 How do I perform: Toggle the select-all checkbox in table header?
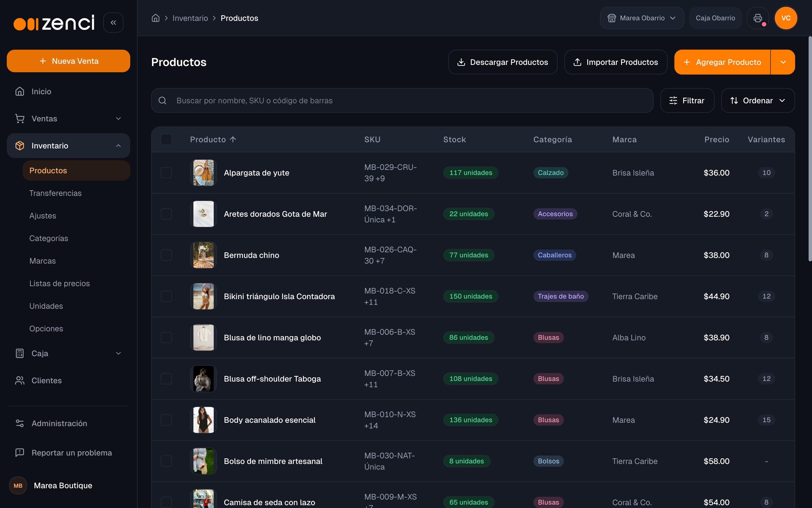(x=166, y=139)
